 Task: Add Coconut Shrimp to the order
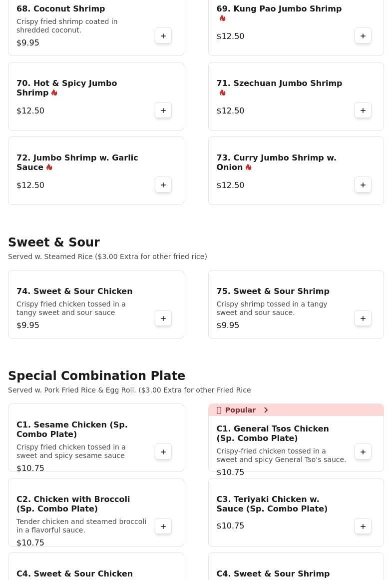[x=163, y=36]
